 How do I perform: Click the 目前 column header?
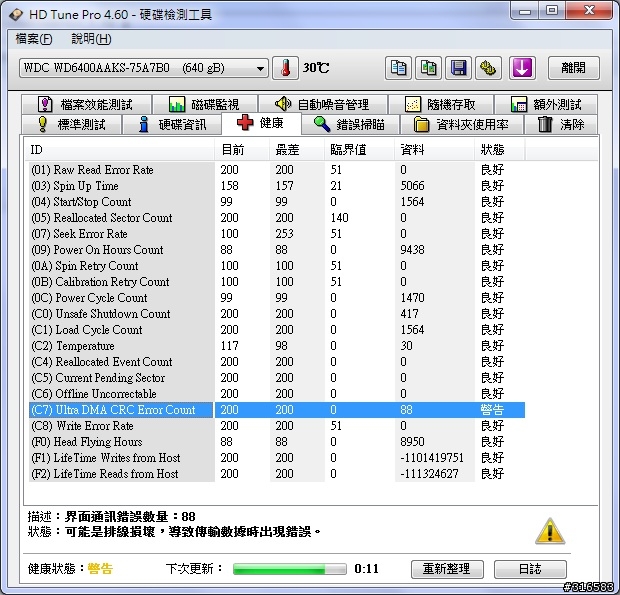242,149
